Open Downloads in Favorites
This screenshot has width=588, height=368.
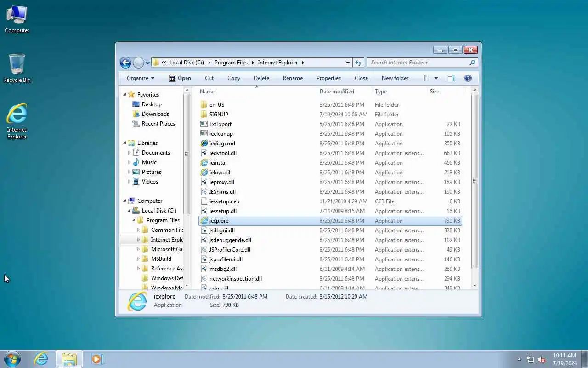click(x=155, y=114)
